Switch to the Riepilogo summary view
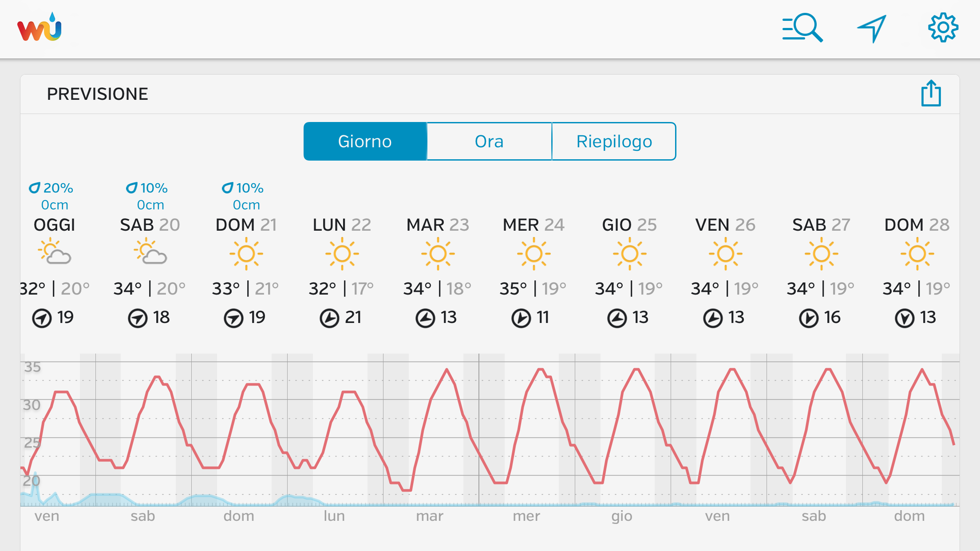Viewport: 980px width, 551px height. 614,142
